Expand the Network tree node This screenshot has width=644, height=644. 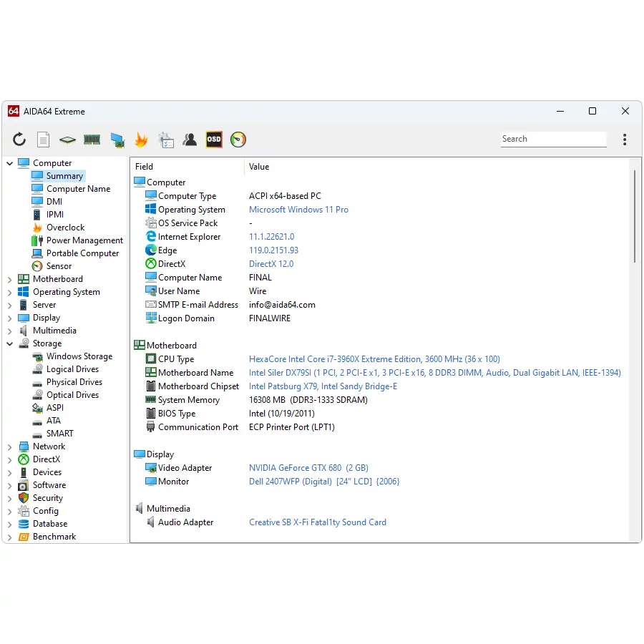click(x=10, y=447)
